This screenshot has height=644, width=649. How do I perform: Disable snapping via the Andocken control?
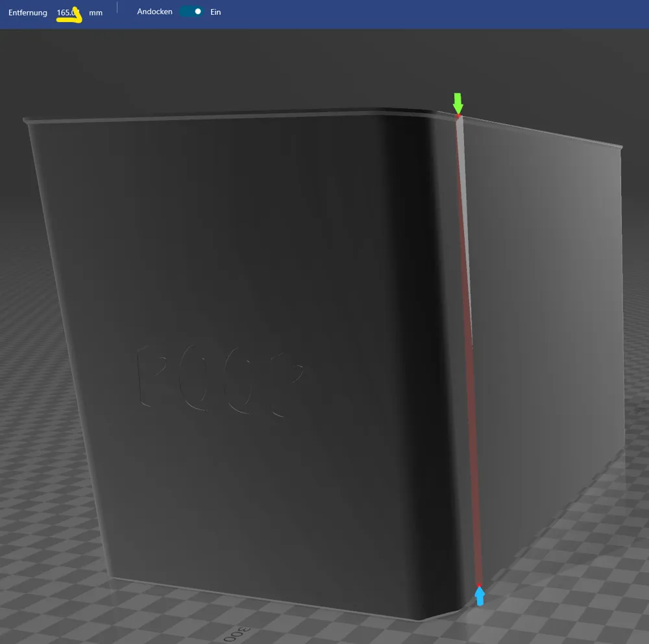(x=191, y=11)
